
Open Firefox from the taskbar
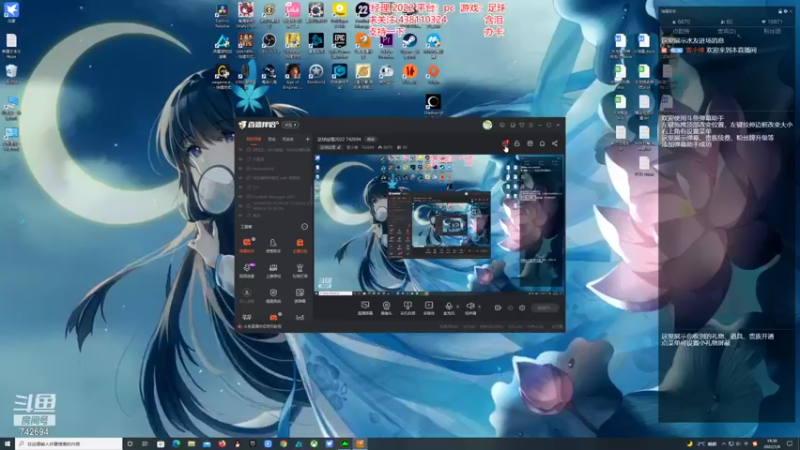[222, 444]
